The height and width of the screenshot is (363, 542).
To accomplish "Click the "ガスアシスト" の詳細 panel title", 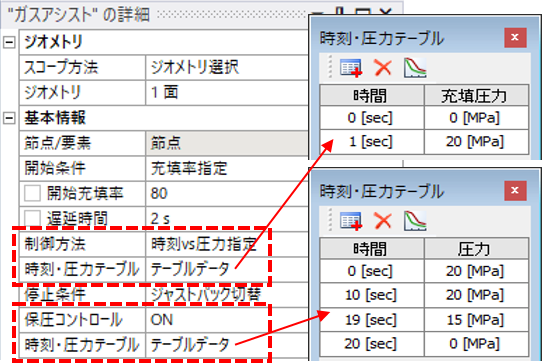I will click(x=78, y=15).
